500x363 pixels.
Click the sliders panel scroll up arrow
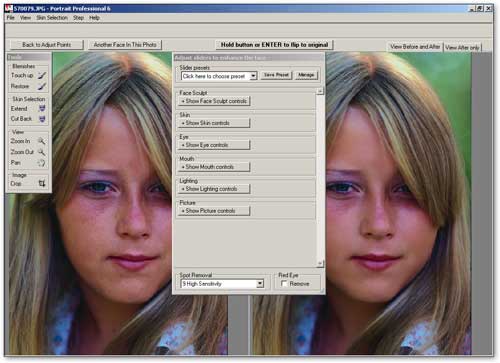coord(320,91)
